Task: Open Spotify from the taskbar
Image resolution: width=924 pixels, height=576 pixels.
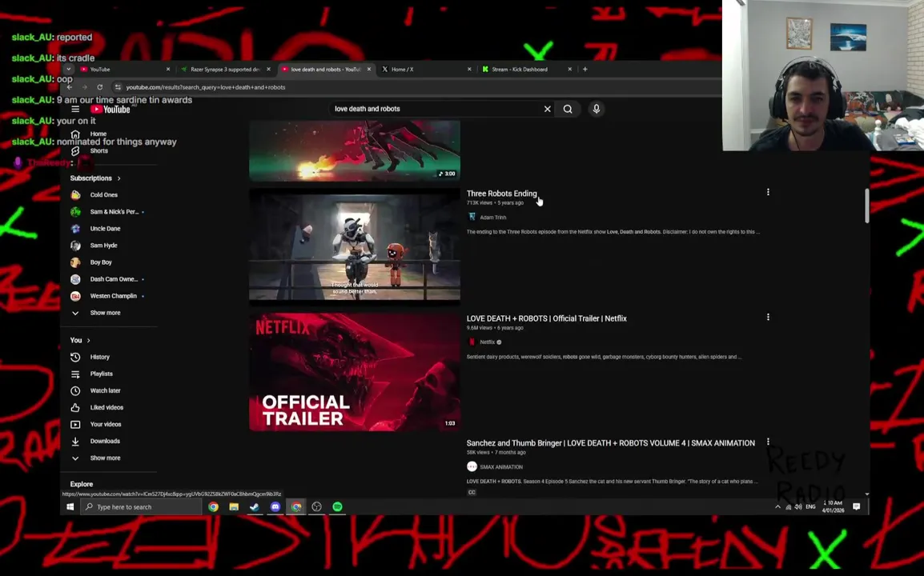Action: [x=337, y=506]
